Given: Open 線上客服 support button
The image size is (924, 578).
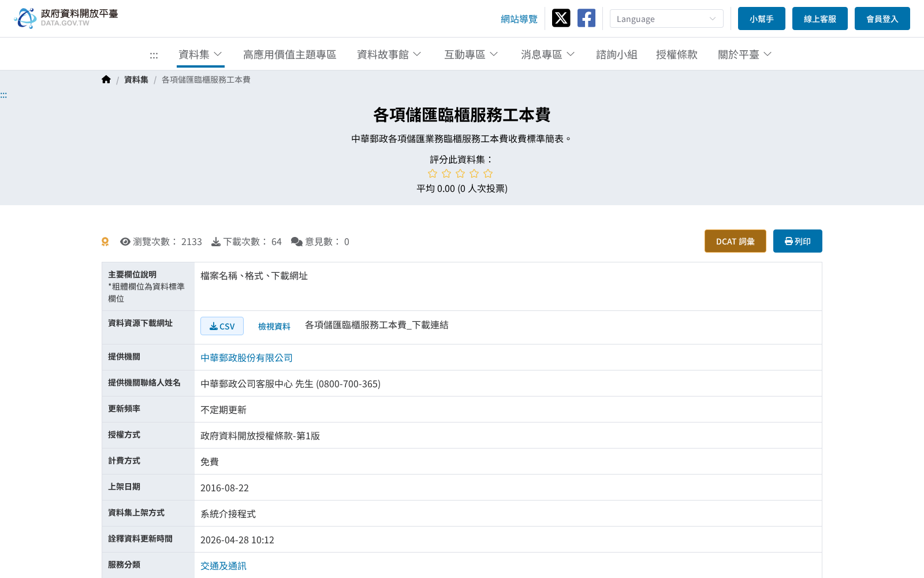Looking at the screenshot, I should point(820,18).
